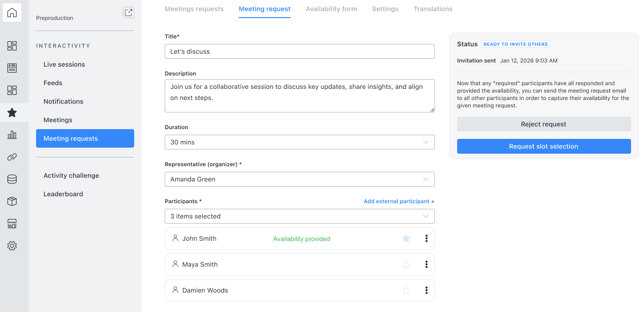
Task: Click the Request slot selection button
Action: point(544,146)
